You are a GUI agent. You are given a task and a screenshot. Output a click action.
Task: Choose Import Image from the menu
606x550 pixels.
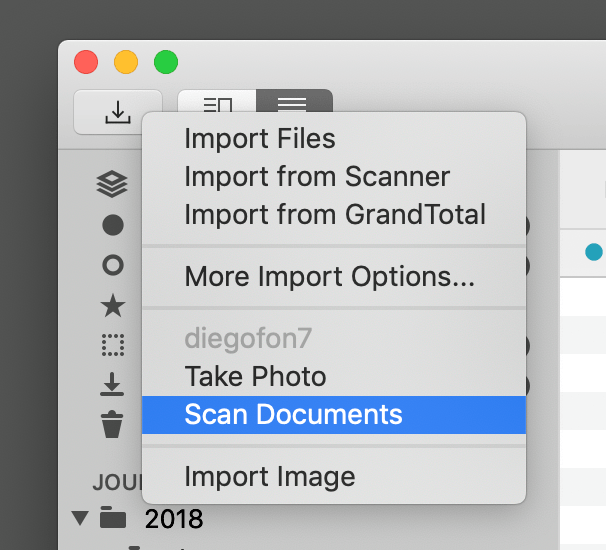point(269,477)
